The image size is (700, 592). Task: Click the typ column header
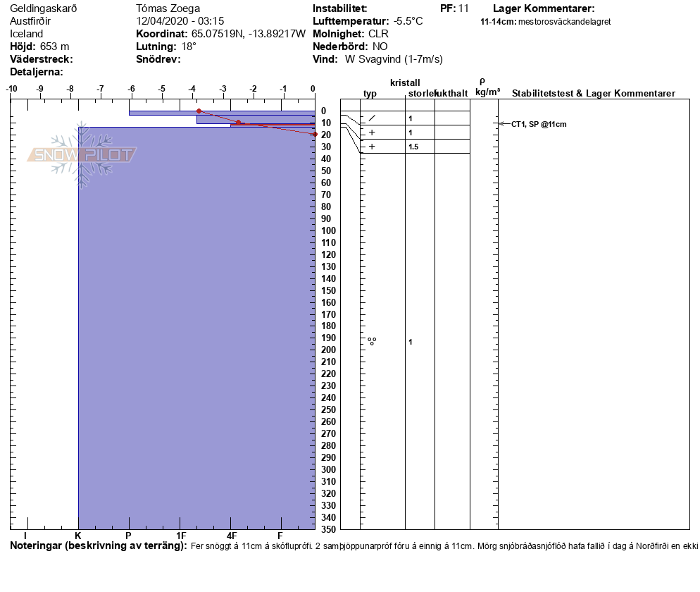coord(370,93)
